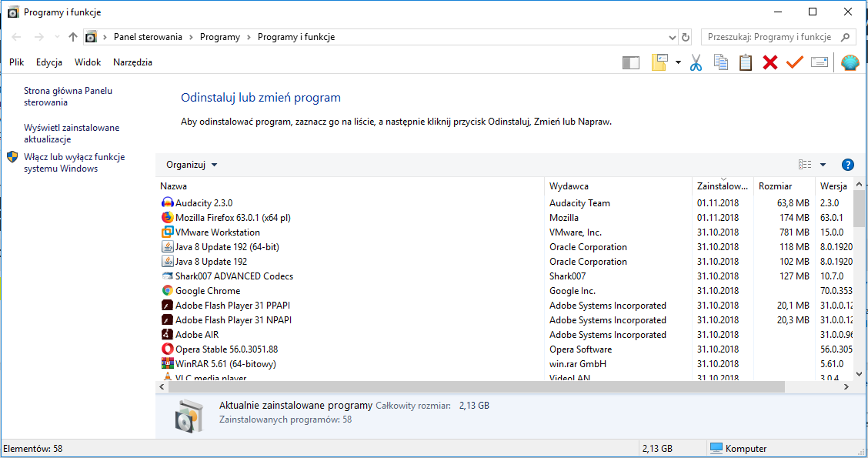Click vertical scrollbar down arrow
Screen dimensions: 868x458
[859, 374]
